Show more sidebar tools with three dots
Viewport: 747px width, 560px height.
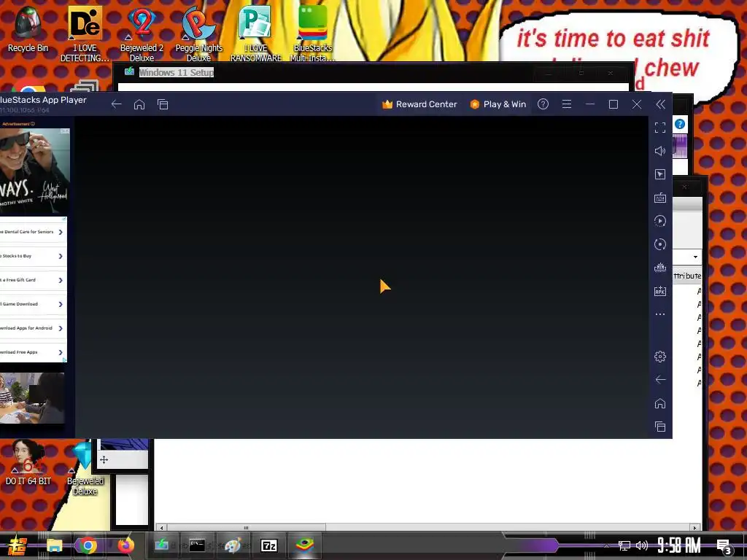(660, 314)
